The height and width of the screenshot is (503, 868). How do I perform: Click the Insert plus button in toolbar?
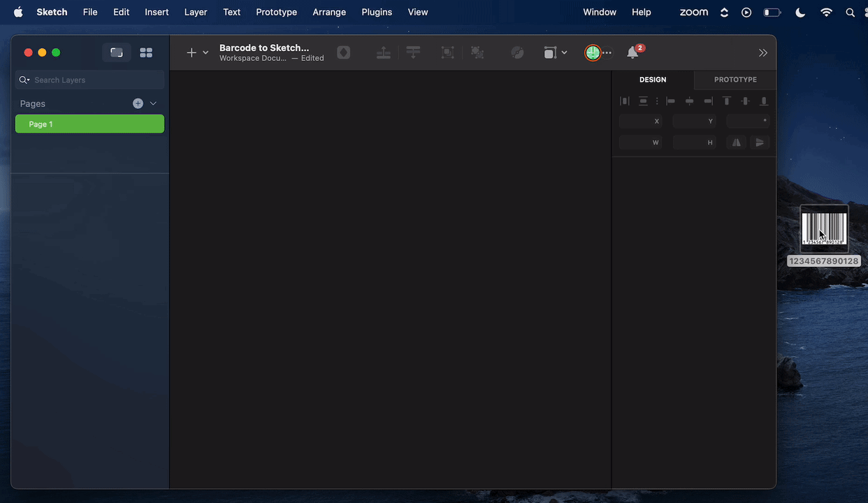[191, 52]
